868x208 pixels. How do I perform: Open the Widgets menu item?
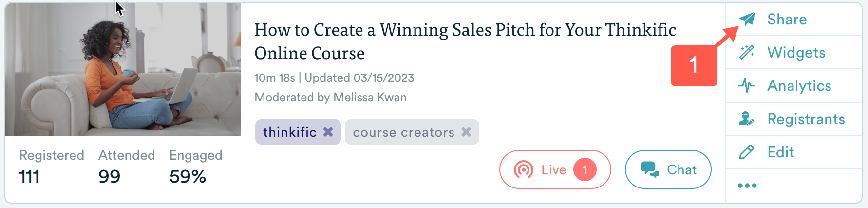coord(796,53)
